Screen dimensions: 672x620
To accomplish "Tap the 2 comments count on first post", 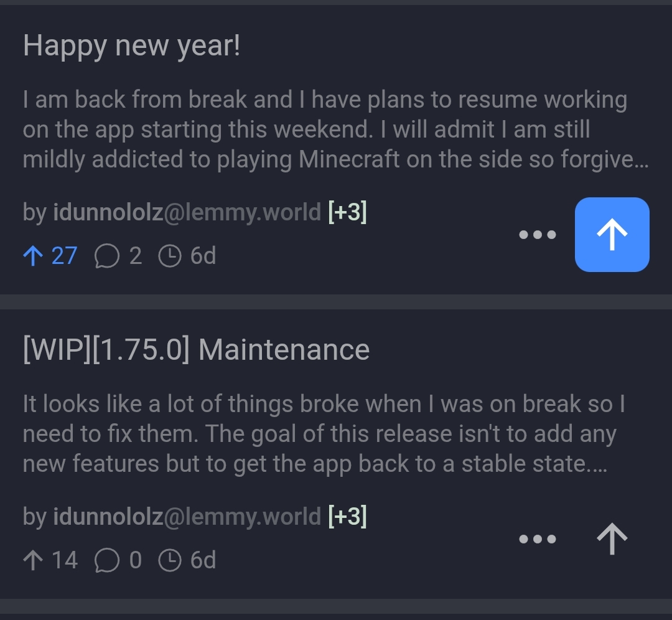I will (136, 256).
